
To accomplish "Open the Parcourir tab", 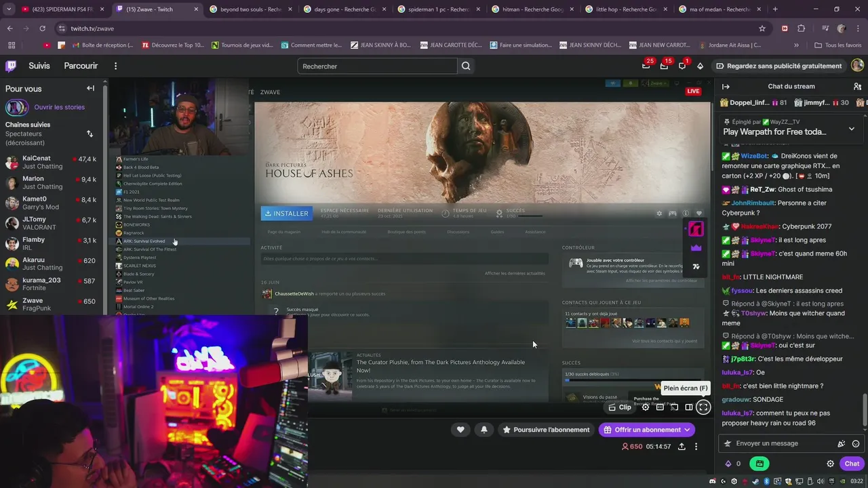I will coord(81,66).
